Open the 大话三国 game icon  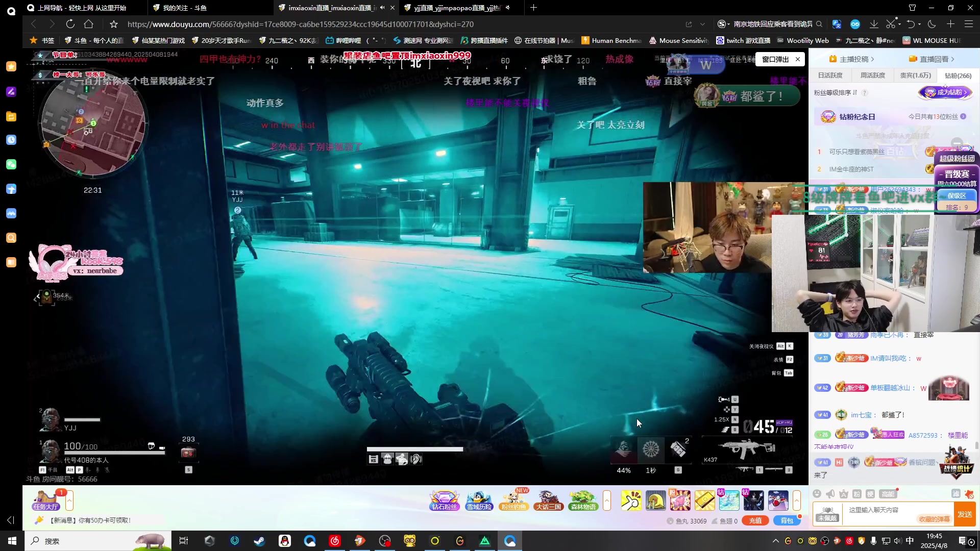click(548, 500)
